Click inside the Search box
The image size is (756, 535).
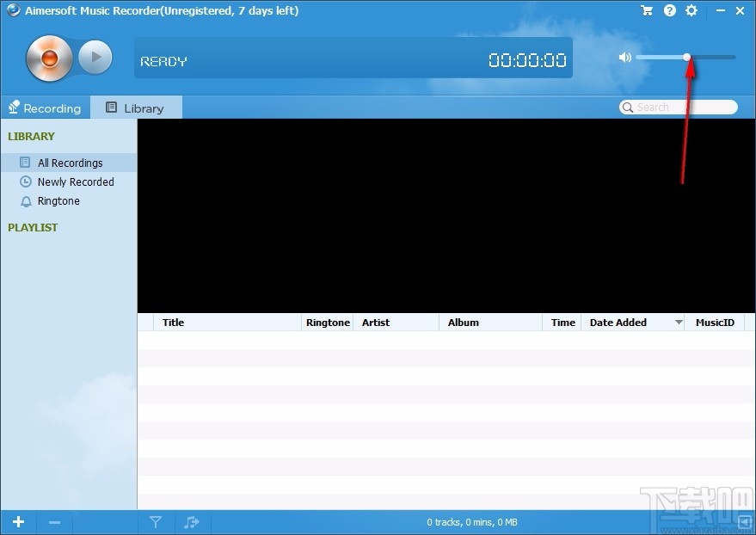[x=679, y=107]
